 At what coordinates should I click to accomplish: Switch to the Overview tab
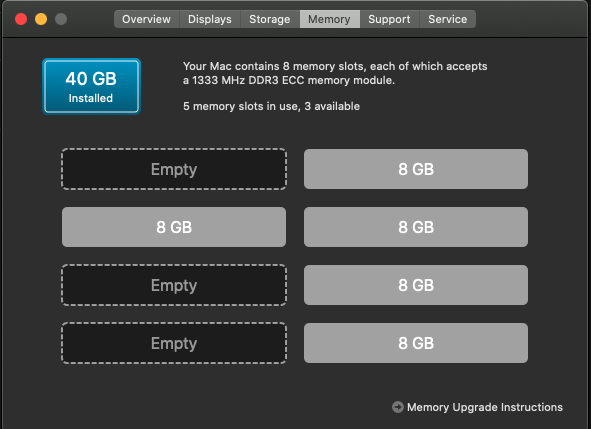(x=147, y=19)
